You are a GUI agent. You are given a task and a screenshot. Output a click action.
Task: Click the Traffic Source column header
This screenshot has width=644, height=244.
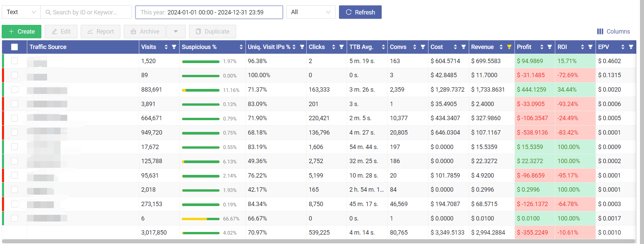83,47
